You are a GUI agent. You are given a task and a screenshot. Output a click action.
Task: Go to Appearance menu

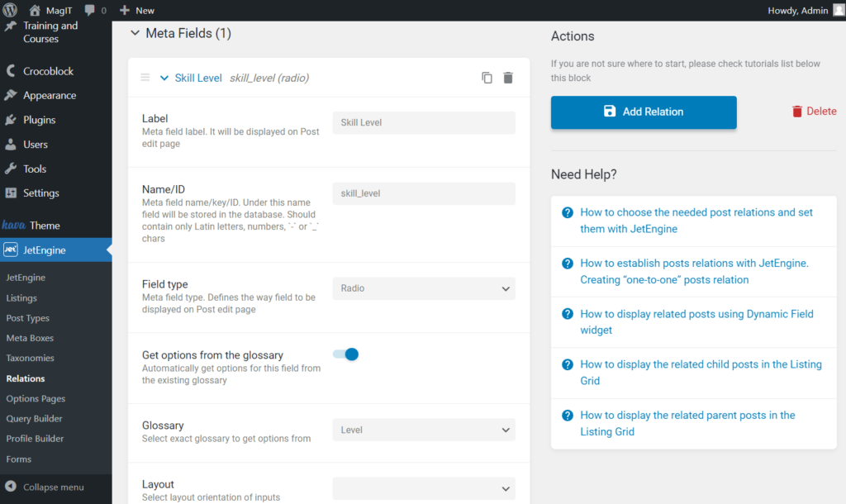[50, 96]
